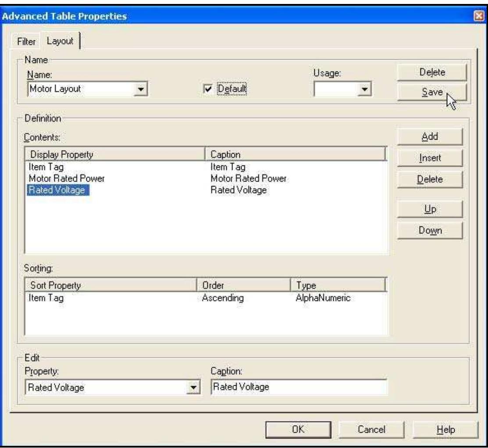Open the Edit Property dropdown arrow
This screenshot has height=448, width=488.
[x=193, y=387]
